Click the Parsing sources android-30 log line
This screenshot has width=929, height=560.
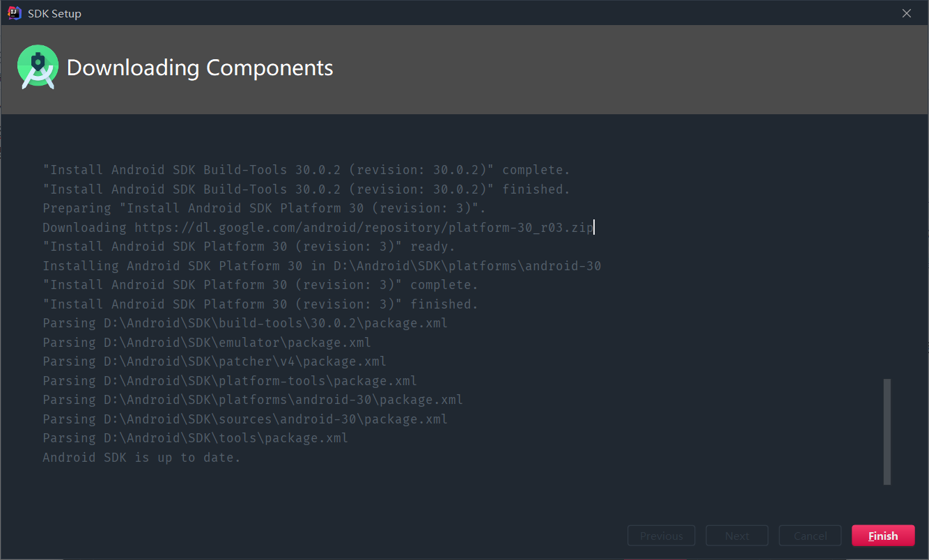245,419
